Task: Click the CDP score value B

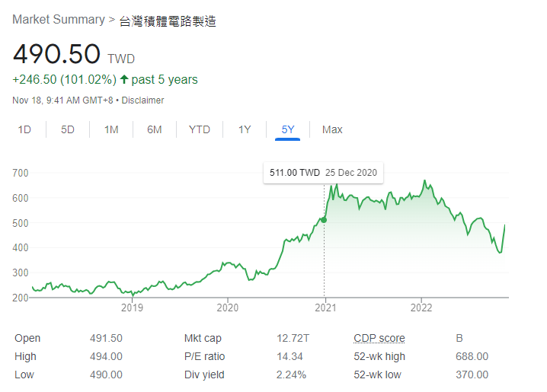Action: click(459, 338)
